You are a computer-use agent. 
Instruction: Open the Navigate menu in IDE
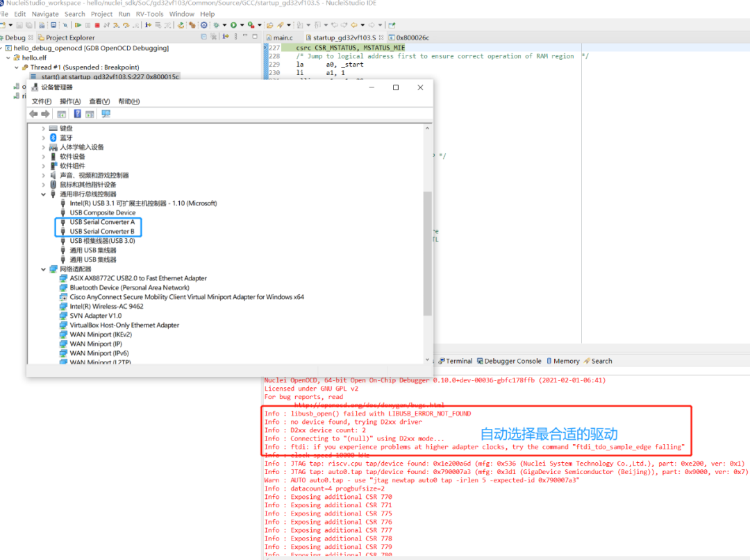(x=45, y=14)
